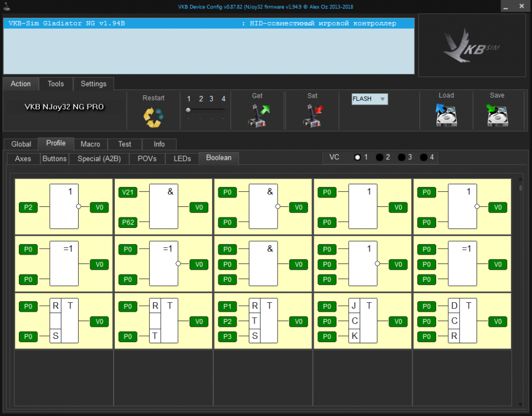This screenshot has width=532, height=416.
Task: Select the JK flip-flop block
Action: (x=362, y=321)
